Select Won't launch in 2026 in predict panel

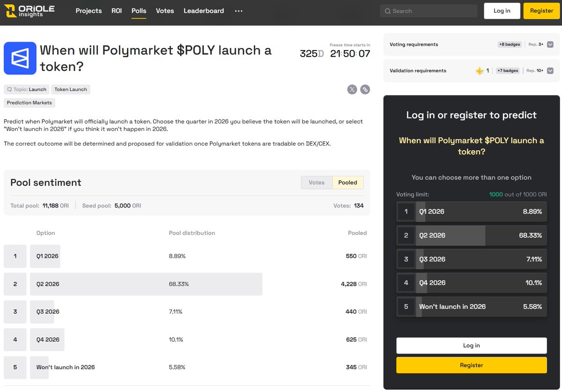[x=471, y=307]
